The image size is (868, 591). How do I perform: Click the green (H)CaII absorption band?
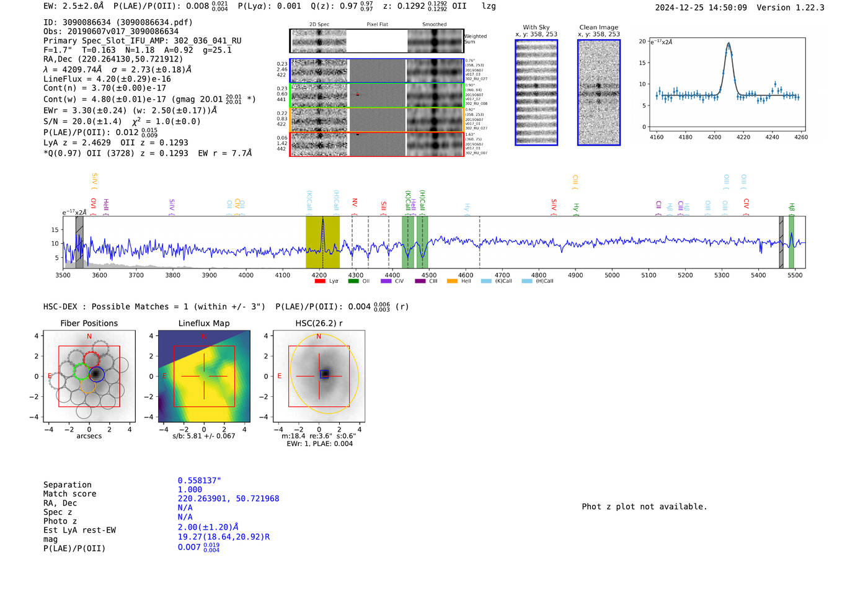tap(422, 242)
